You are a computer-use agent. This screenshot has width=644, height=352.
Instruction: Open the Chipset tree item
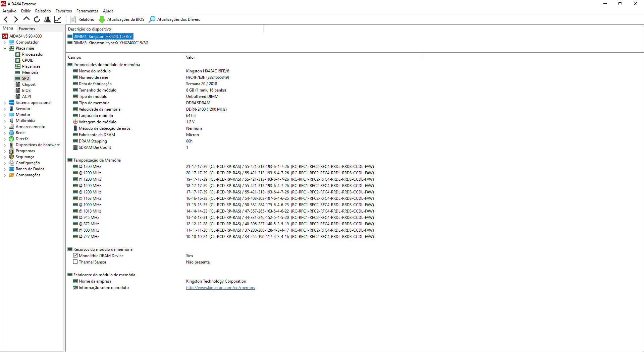coord(29,84)
